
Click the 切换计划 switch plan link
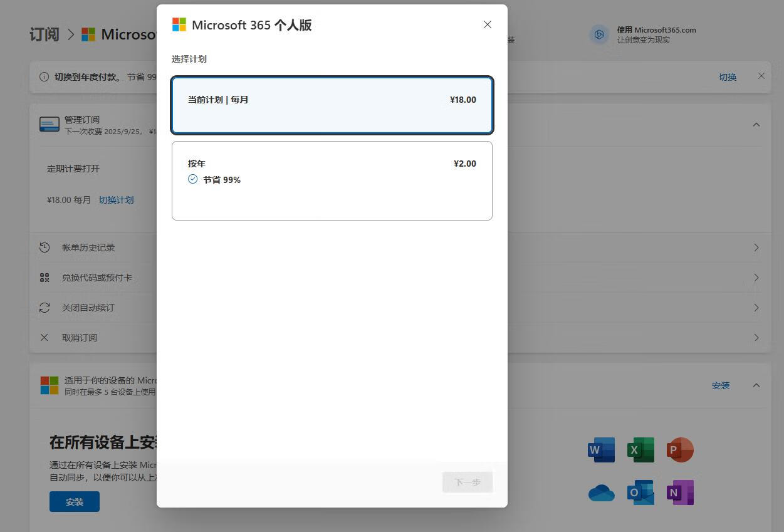116,200
